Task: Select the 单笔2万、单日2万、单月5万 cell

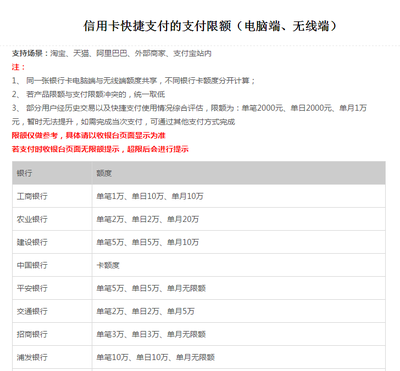Action: click(x=239, y=311)
